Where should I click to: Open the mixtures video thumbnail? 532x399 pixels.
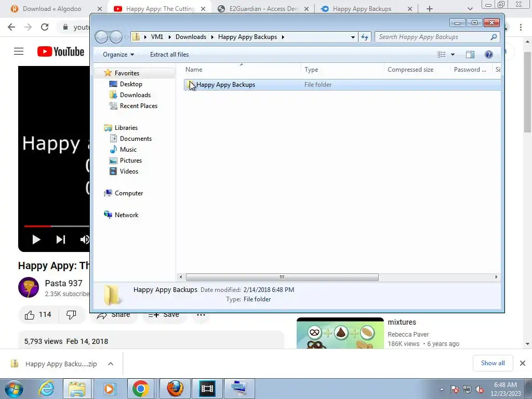pos(340,333)
